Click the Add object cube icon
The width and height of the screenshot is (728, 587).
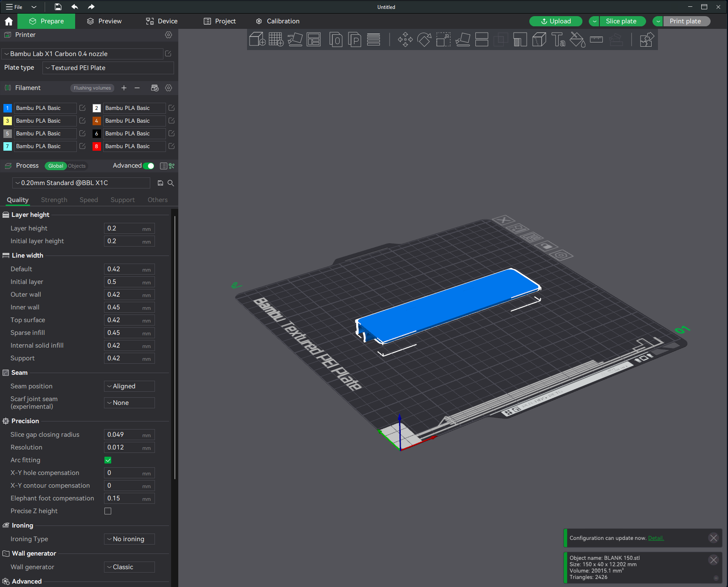tap(257, 39)
